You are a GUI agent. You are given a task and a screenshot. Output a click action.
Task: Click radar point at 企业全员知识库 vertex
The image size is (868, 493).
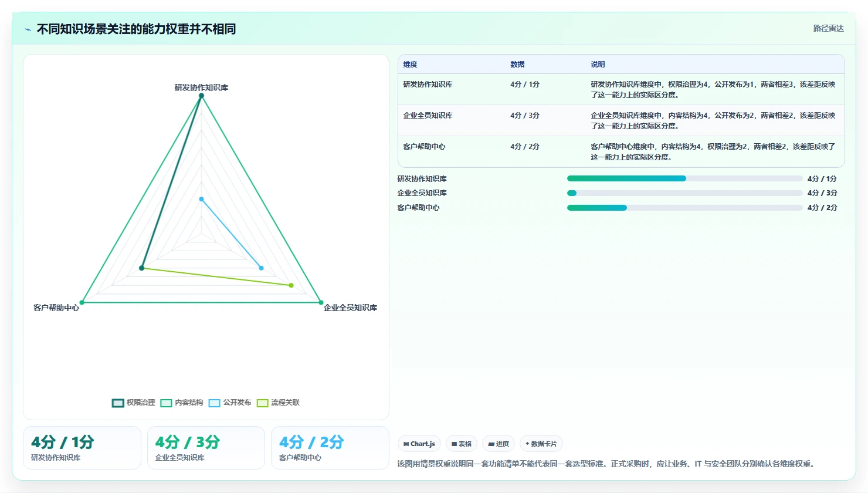pyautogui.click(x=321, y=302)
